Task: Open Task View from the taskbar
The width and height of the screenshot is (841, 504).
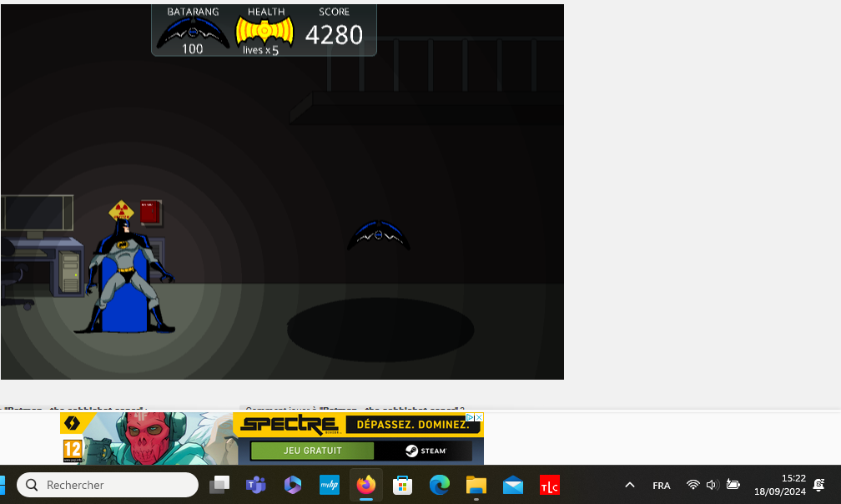Action: [x=219, y=485]
